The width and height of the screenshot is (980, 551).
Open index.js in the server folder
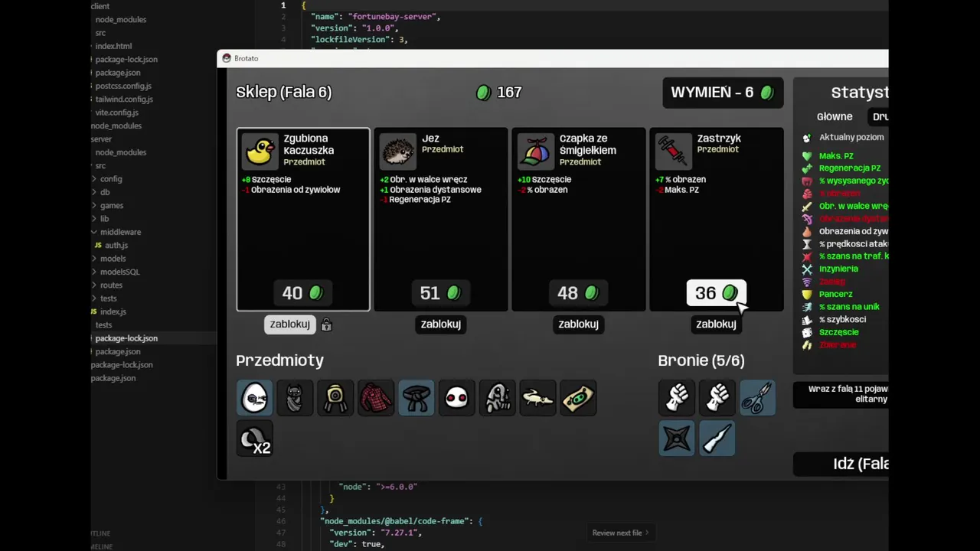click(113, 311)
